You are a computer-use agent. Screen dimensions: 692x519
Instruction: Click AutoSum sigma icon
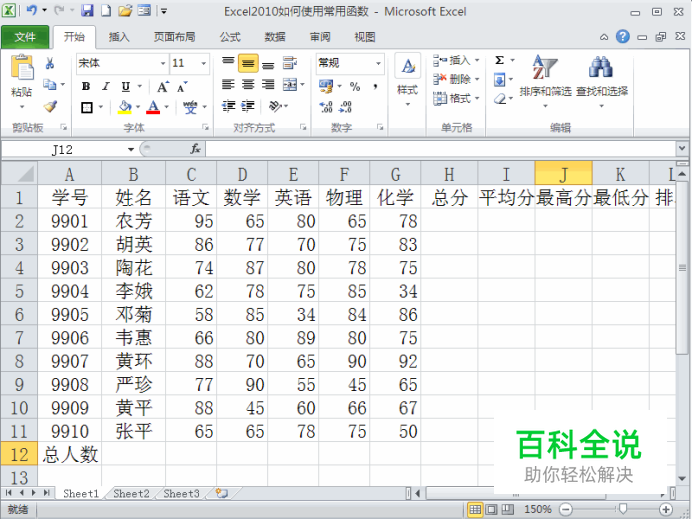click(500, 60)
